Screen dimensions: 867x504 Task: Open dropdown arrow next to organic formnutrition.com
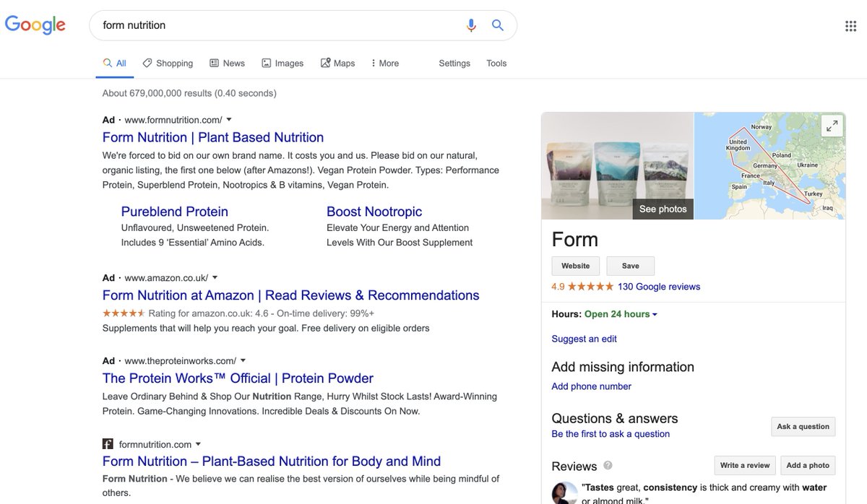click(198, 444)
